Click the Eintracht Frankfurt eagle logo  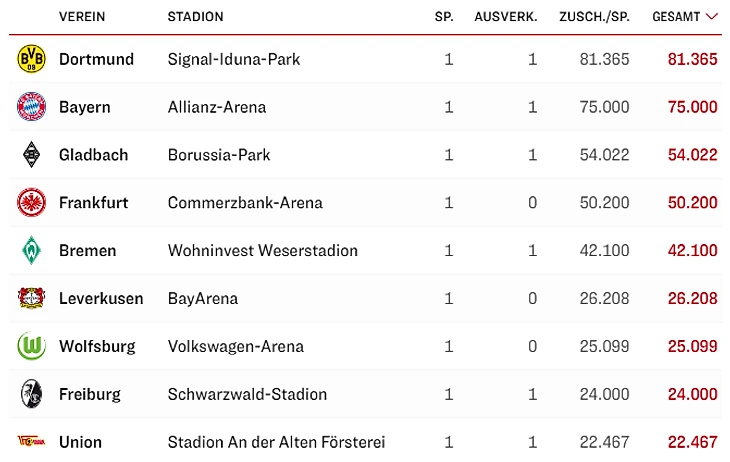click(32, 203)
